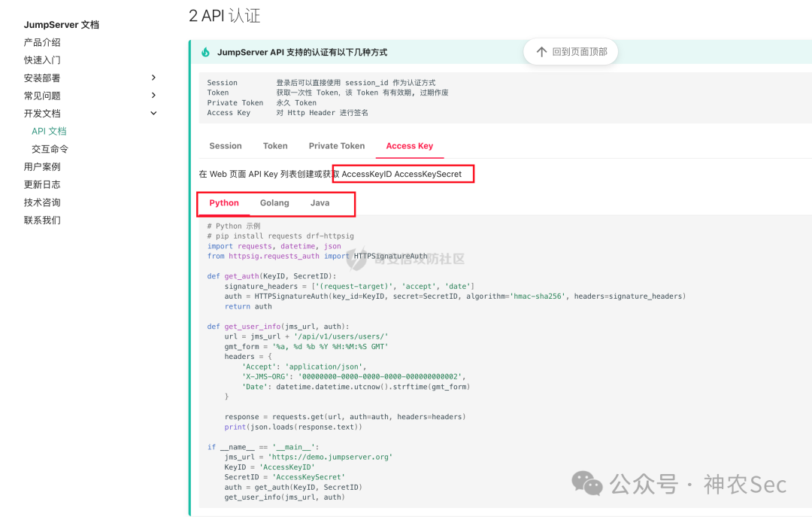Click the 'def get_auth(KeyID, SecretID):' line
The image size is (812, 517).
tap(272, 276)
